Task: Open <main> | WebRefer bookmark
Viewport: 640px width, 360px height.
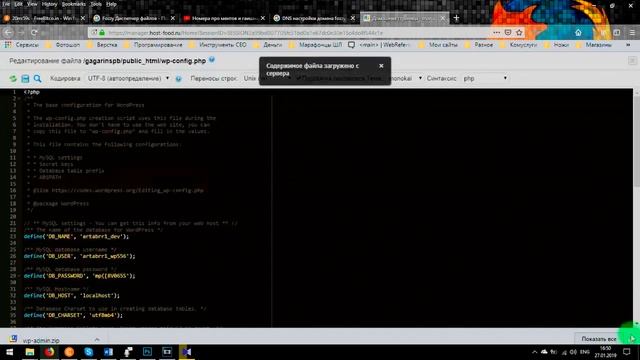Action: (379, 45)
